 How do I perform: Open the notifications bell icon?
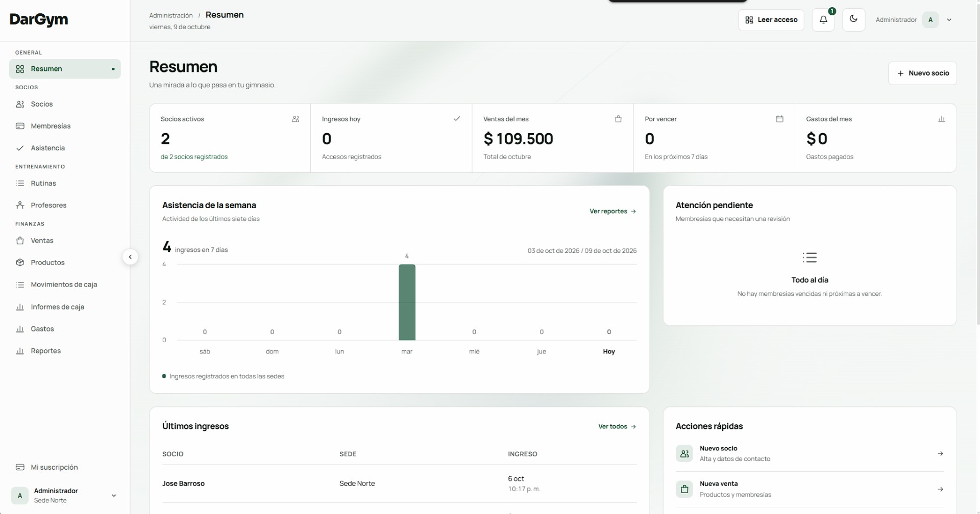click(x=823, y=20)
